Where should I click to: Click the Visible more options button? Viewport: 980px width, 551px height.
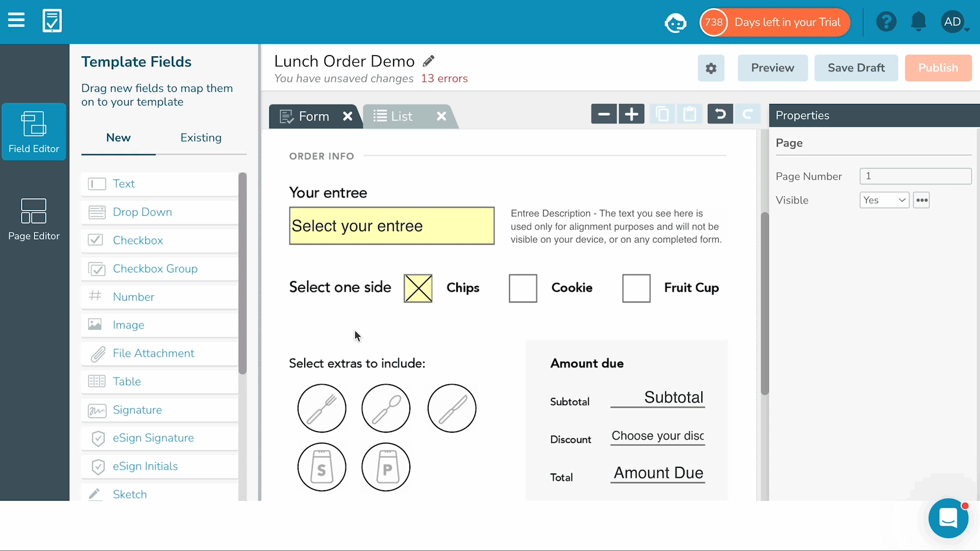coord(922,200)
